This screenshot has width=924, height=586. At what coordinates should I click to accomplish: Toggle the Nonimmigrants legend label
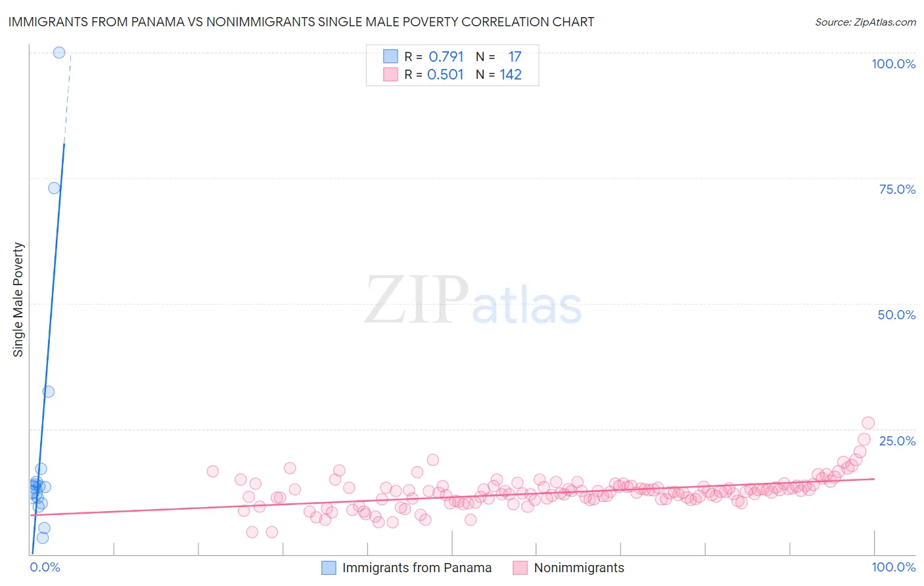578,568
